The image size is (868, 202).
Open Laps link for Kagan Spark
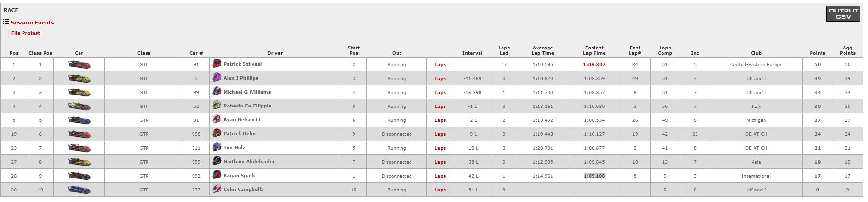[440, 176]
